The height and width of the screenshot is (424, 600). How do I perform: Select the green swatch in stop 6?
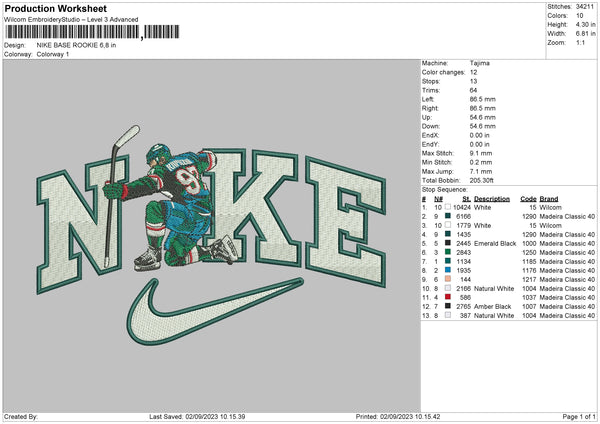[x=448, y=252]
